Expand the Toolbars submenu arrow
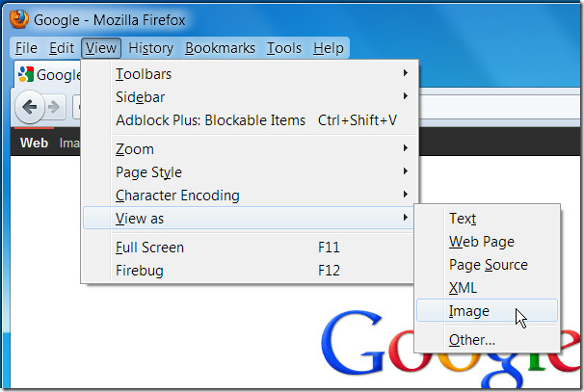Screen dimensions: 584x392 click(x=406, y=73)
